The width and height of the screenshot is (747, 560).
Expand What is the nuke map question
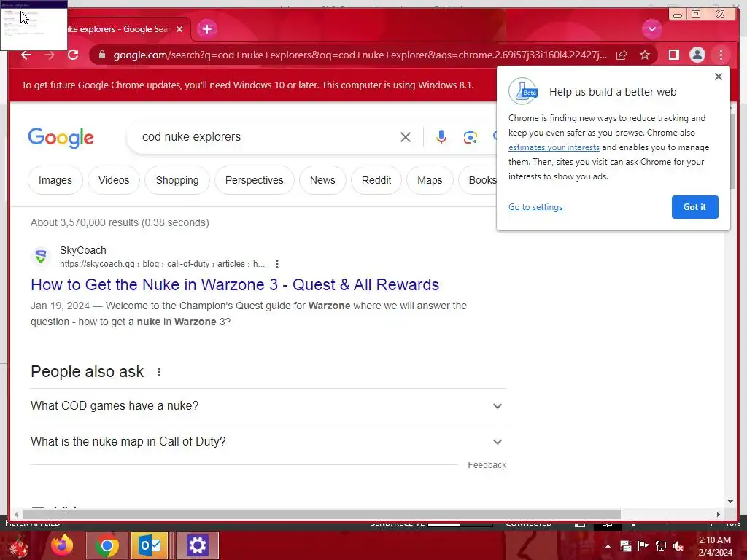pyautogui.click(x=268, y=442)
